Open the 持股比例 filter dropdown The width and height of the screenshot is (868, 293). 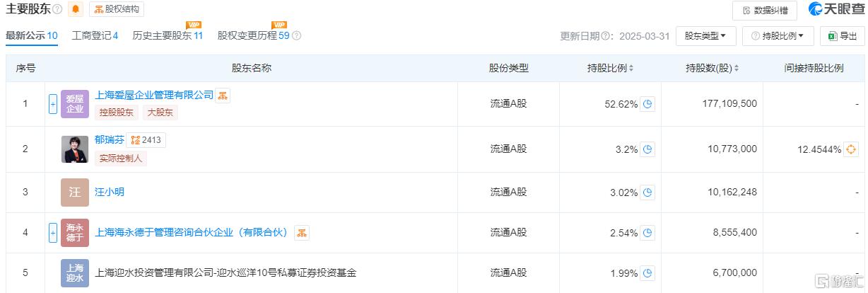coord(778,36)
